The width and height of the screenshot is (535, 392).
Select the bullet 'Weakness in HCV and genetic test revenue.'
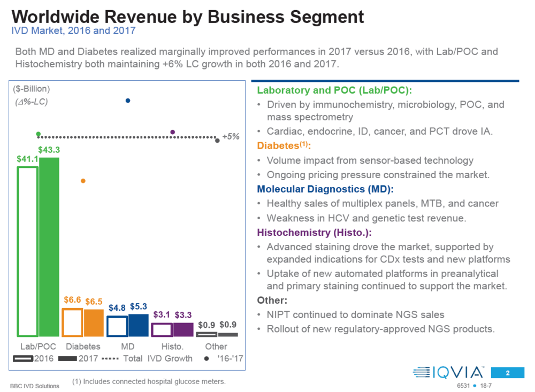pyautogui.click(x=366, y=218)
